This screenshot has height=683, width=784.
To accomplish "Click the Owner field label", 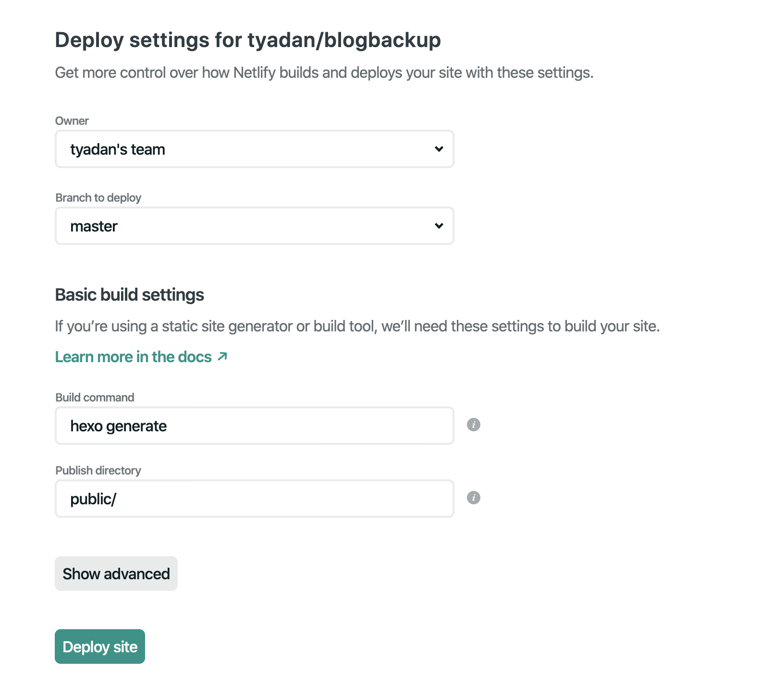I will pos(72,121).
